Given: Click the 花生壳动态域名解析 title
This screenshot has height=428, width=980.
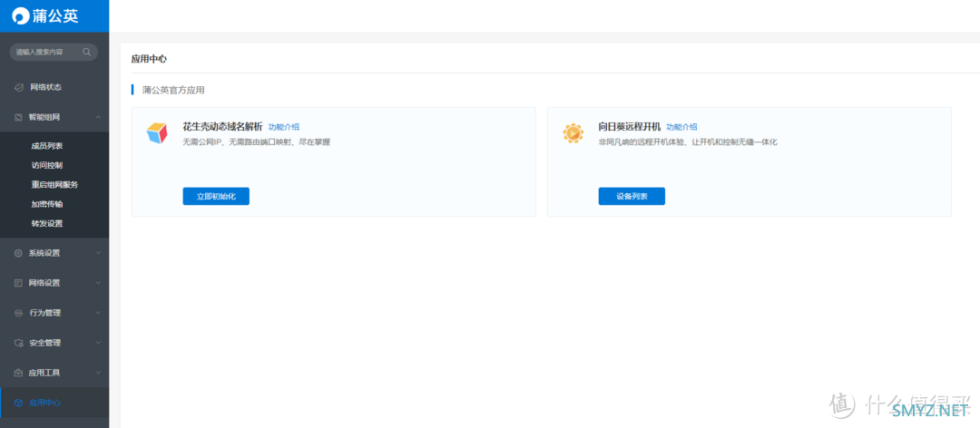Looking at the screenshot, I should (x=222, y=127).
